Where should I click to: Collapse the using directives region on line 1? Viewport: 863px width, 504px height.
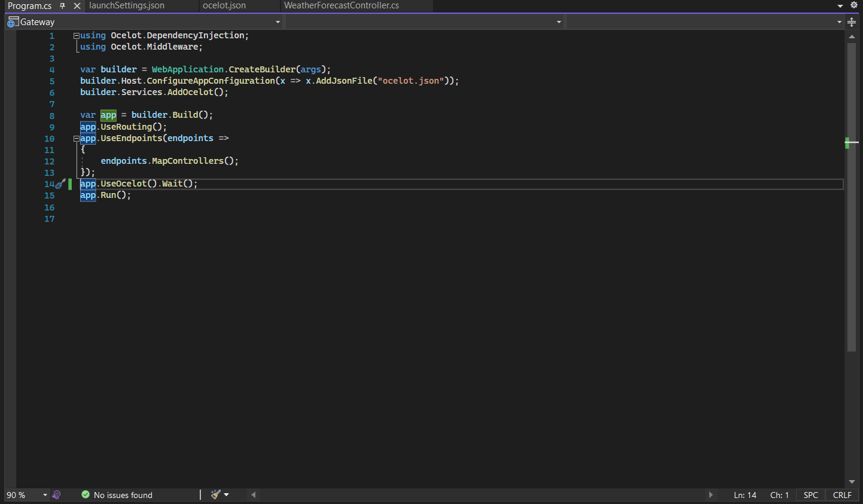coord(75,35)
